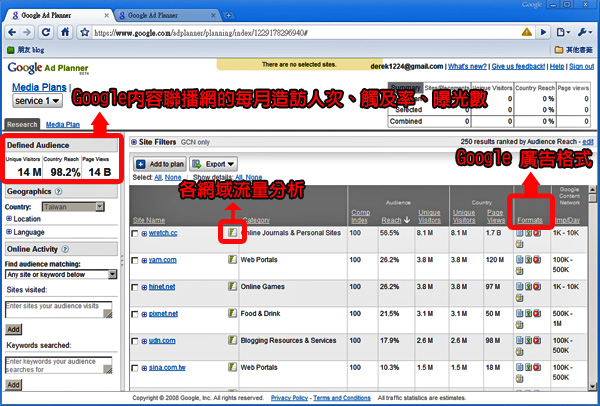Click the green 朋友 blog bookmark
Image resolution: width=600 pixels, height=406 pixels.
click(25, 50)
